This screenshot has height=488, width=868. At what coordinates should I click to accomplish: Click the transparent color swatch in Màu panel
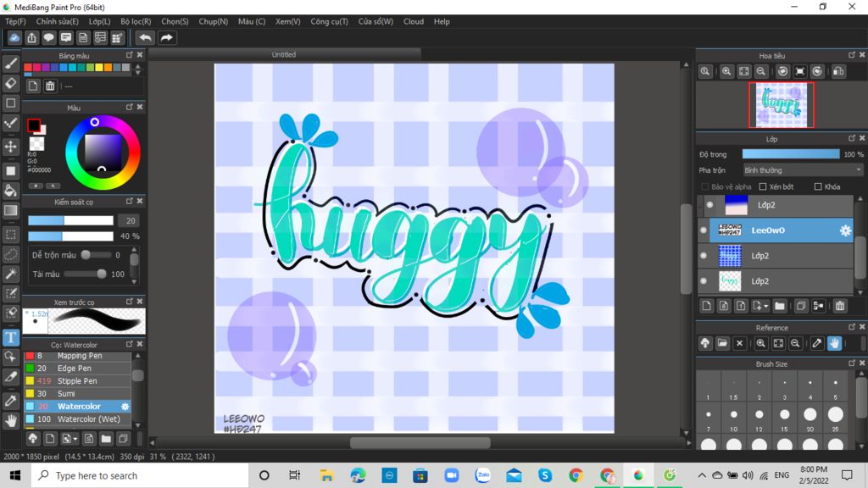point(36,144)
